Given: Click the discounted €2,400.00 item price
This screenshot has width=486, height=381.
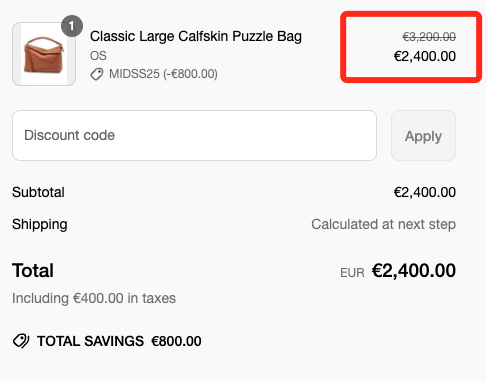Looking at the screenshot, I should (x=425, y=56).
